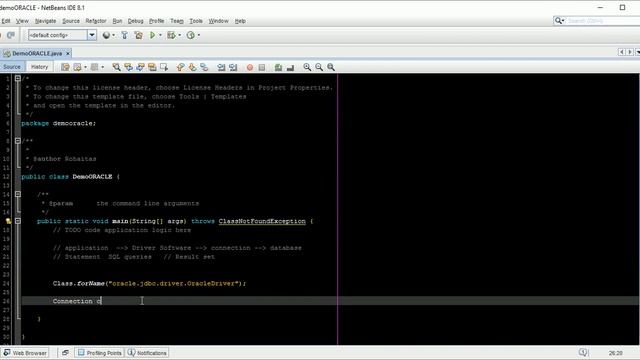Click the ClassNotFoundException text in main signature
640x360 pixels.
(262, 221)
